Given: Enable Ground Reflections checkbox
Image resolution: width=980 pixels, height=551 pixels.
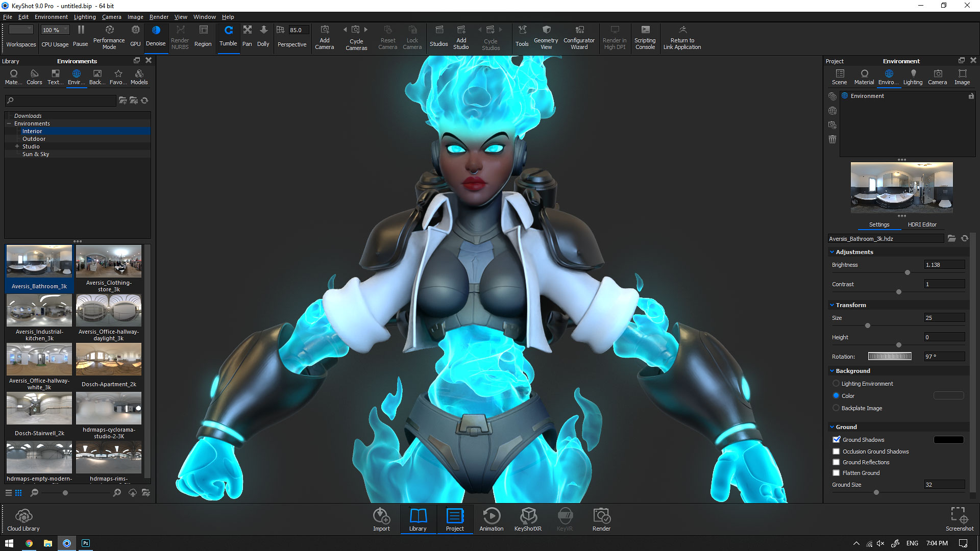Looking at the screenshot, I should click(836, 462).
